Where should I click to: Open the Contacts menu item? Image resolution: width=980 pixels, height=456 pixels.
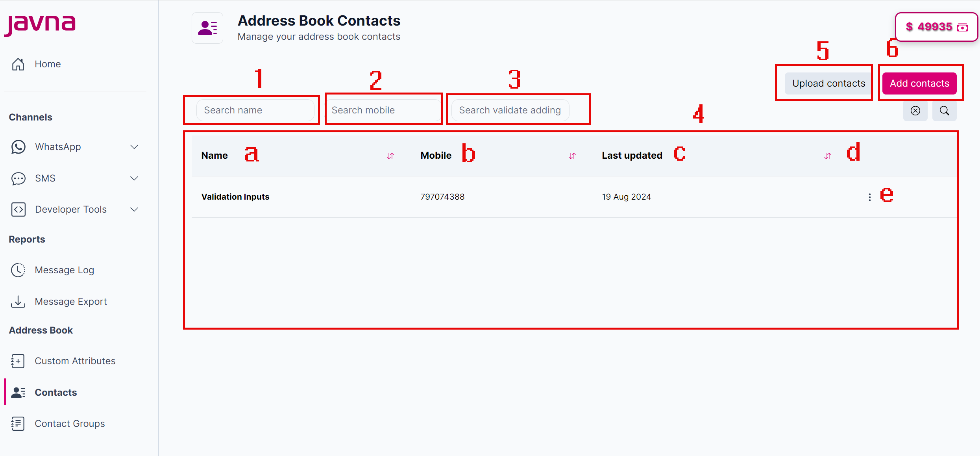(55, 392)
